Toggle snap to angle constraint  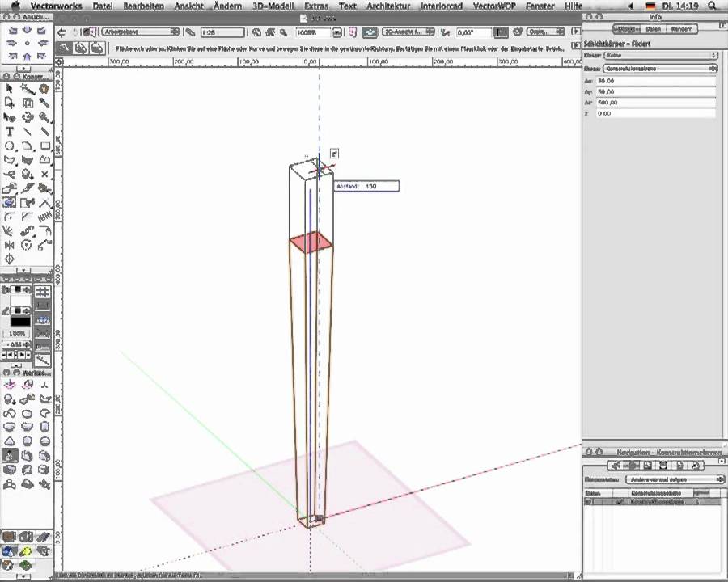(x=42, y=318)
